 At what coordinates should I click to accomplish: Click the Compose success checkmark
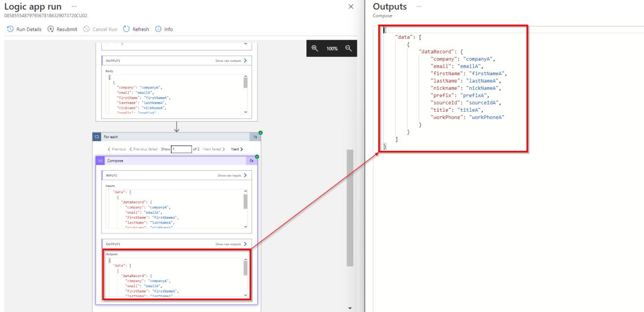click(257, 157)
